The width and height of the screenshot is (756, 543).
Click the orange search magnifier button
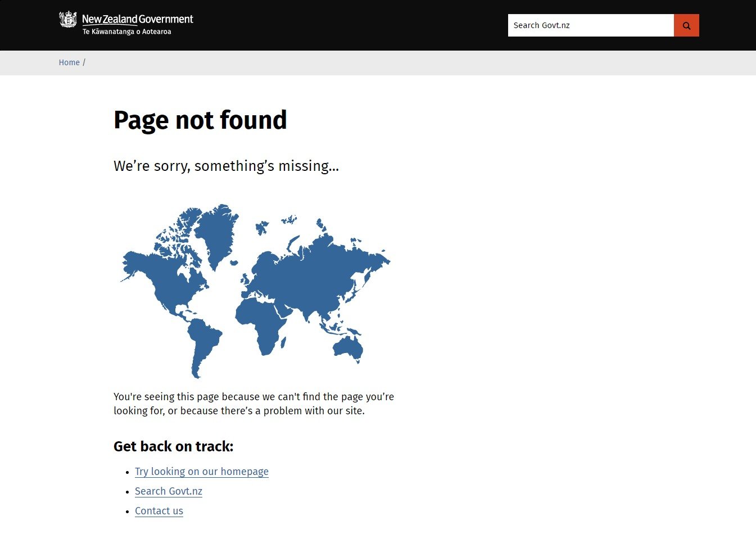pyautogui.click(x=686, y=25)
